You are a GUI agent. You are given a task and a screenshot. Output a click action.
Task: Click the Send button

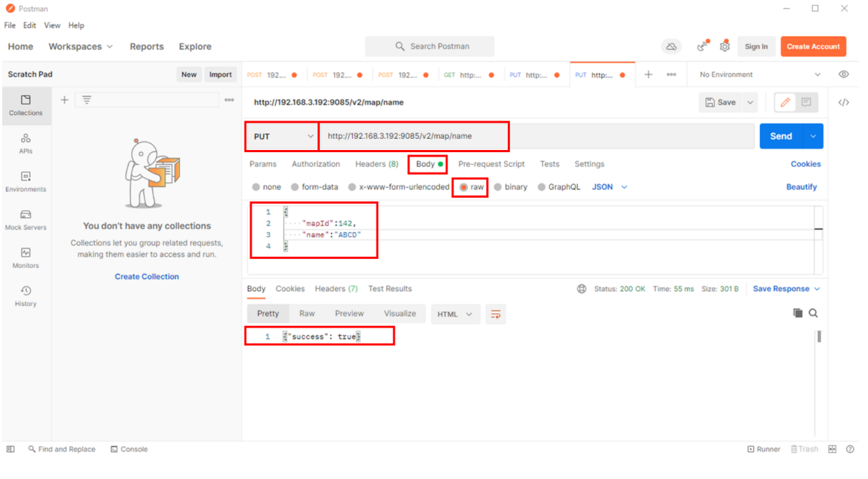(x=781, y=137)
